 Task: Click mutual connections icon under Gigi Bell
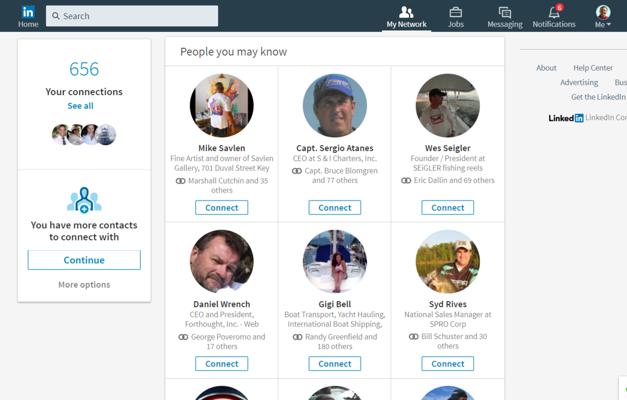click(297, 337)
